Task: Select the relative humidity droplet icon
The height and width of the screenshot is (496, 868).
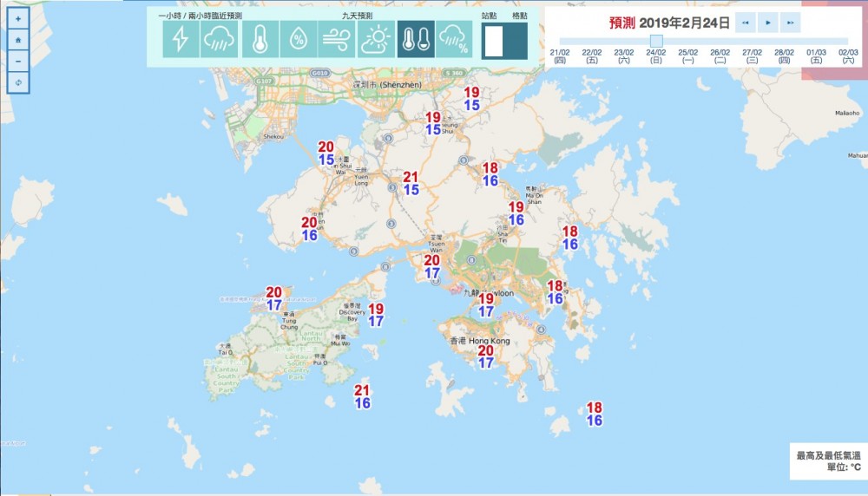Action: (x=299, y=39)
